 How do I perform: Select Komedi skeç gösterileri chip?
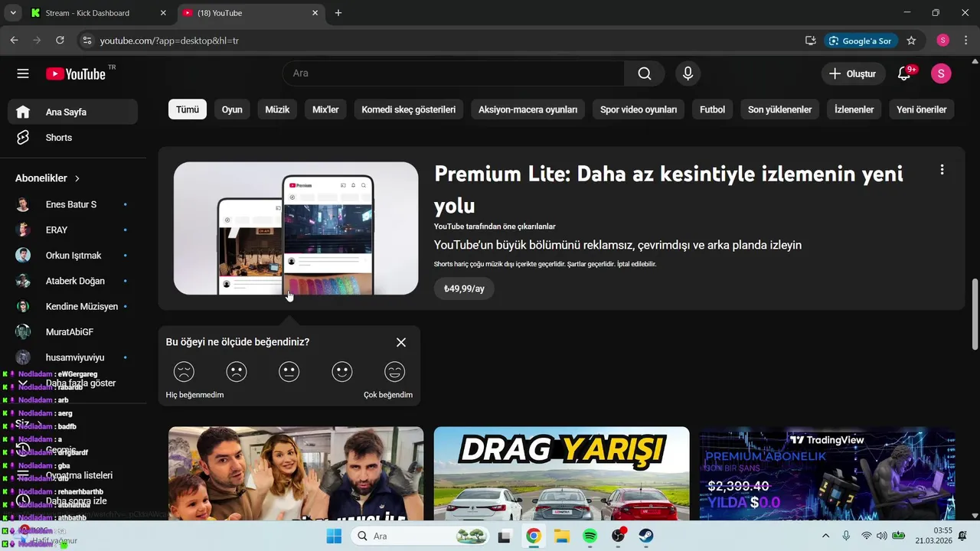pos(409,109)
